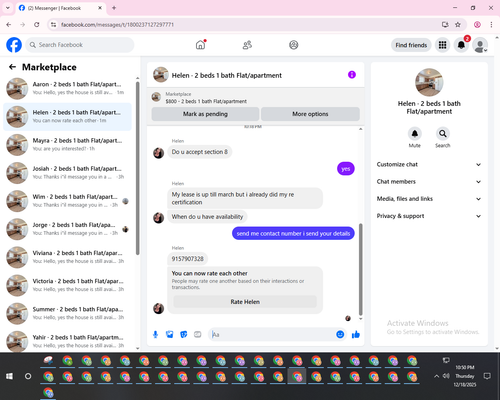Viewport: 500px width, 400px height.
Task: Open More options for the listing
Action: coord(310,114)
